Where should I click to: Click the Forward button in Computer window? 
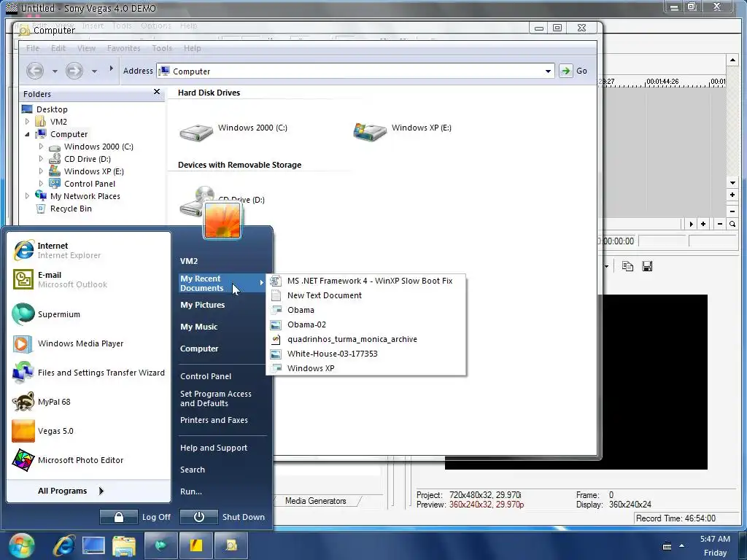click(x=74, y=71)
